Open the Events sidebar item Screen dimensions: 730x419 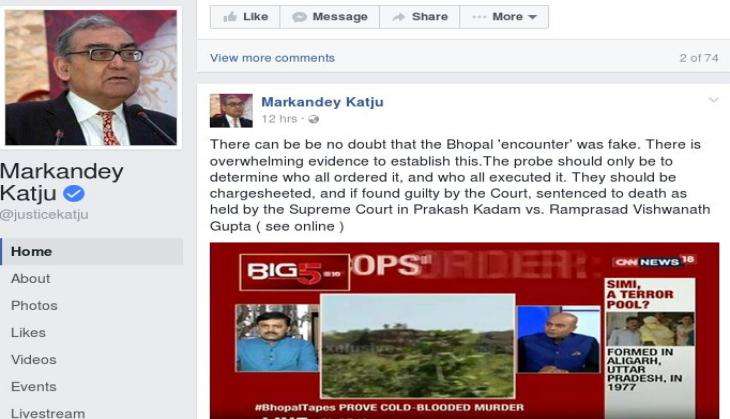click(x=33, y=386)
